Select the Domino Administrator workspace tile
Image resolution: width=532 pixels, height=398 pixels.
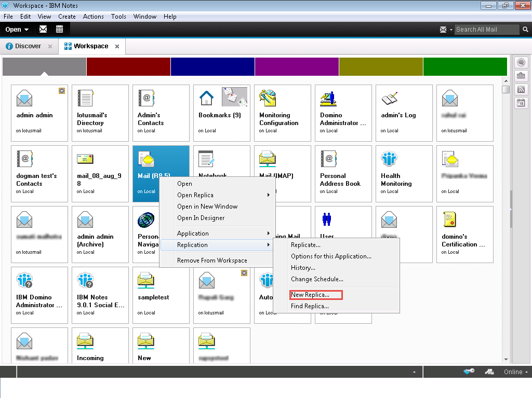343,113
